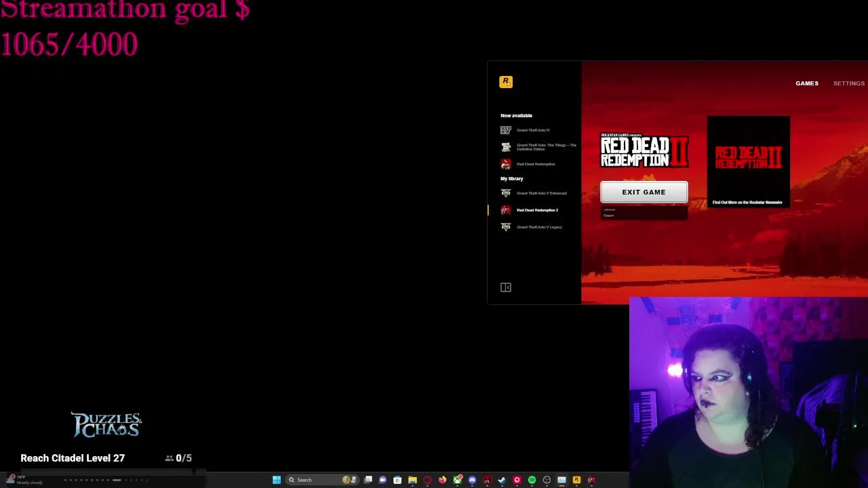
Task: Open Spotify from the taskbar
Action: 532,480
